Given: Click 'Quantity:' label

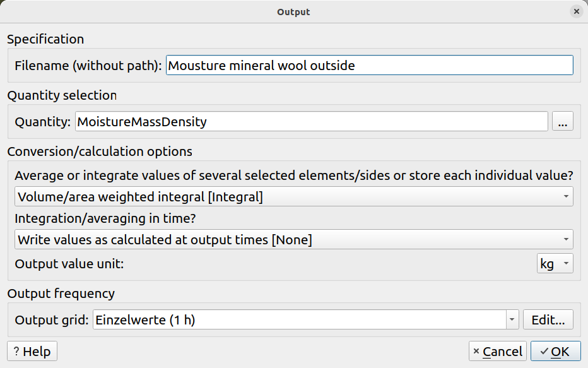Looking at the screenshot, I should coord(42,122).
